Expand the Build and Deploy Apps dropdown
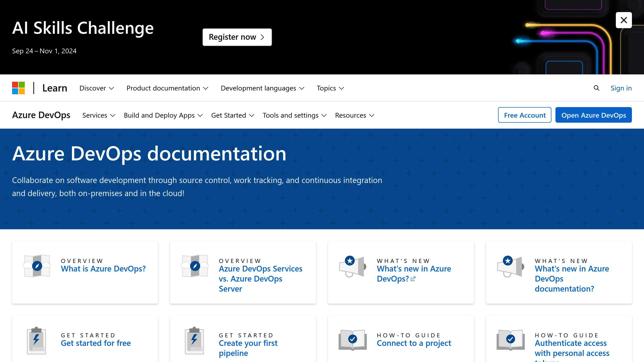Image resolution: width=644 pixels, height=362 pixels. pyautogui.click(x=163, y=115)
